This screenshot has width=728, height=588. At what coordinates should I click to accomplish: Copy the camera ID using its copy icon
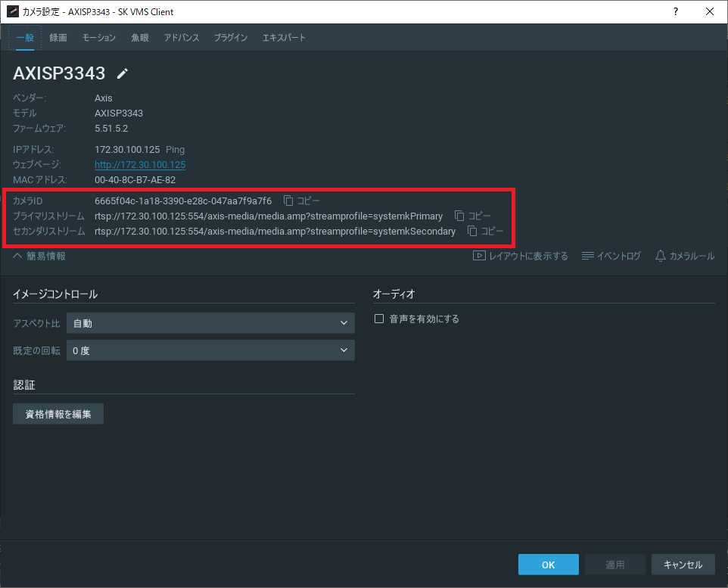click(x=288, y=201)
